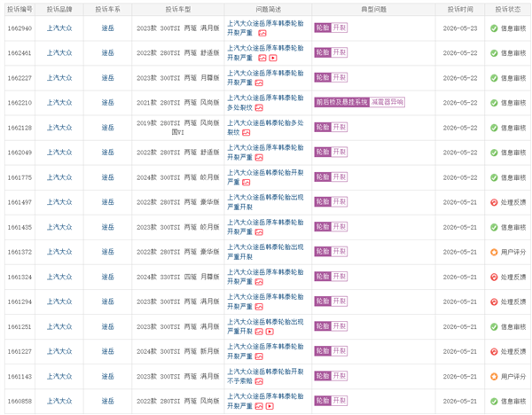This screenshot has height=415, width=532.
Task: Click the 轮胎 tag in row 1661372
Action: pos(323,252)
